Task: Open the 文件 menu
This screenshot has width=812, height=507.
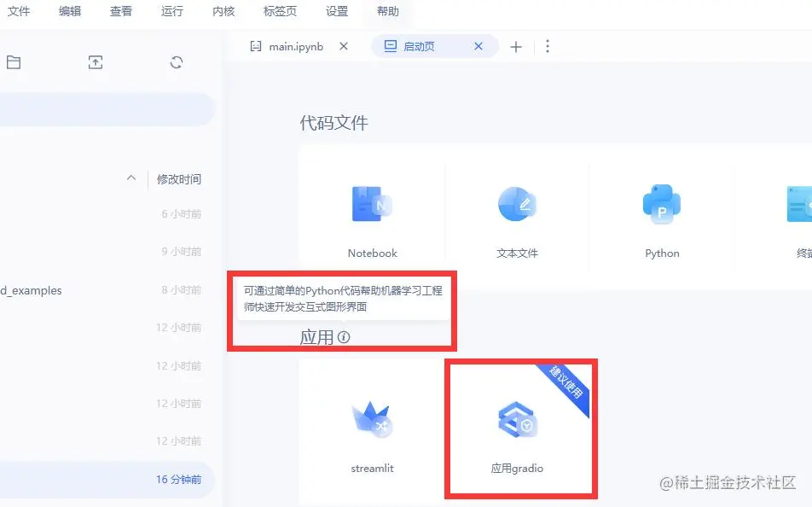Action: [19, 11]
